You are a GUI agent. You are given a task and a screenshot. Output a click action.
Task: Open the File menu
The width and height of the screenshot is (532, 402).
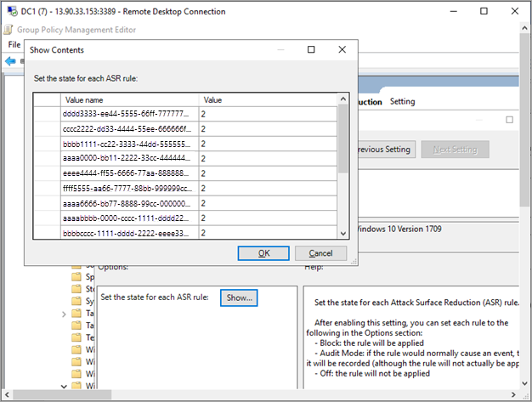click(14, 45)
